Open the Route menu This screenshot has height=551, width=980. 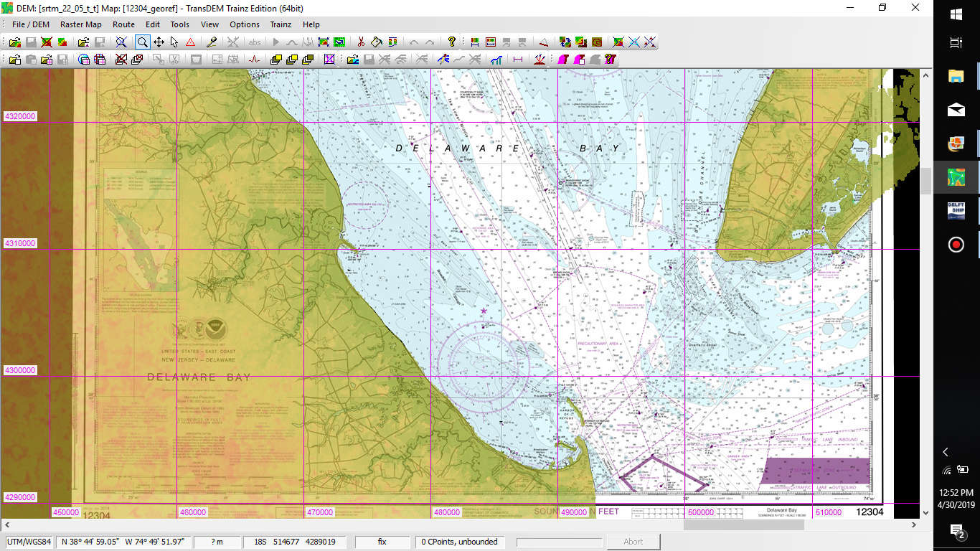[x=123, y=24]
